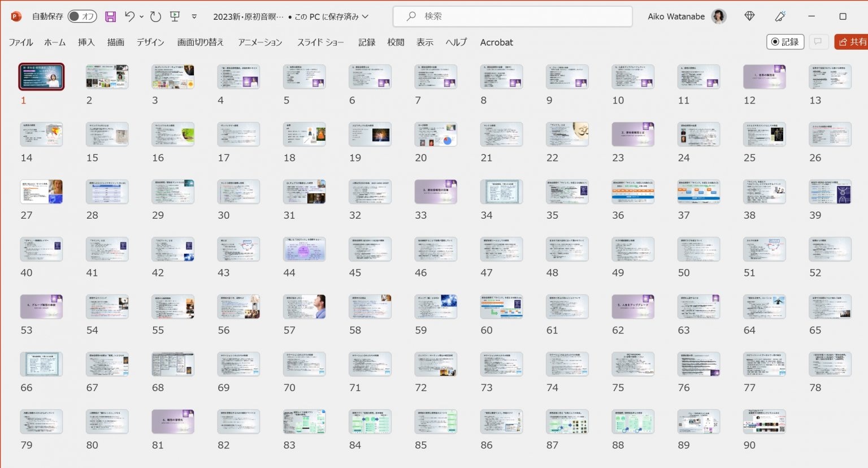Screen dimensions: 868x468
Task: Click the Redo circular arrow icon
Action: pyautogui.click(x=155, y=16)
